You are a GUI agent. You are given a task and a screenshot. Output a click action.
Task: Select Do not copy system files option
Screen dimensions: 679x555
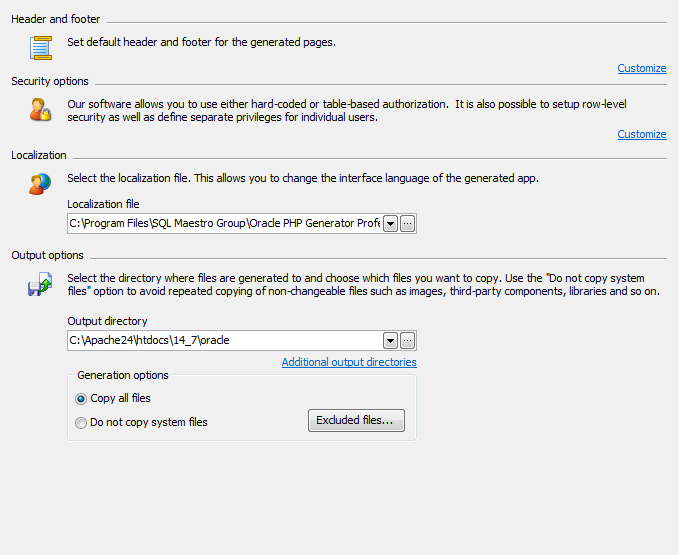pyautogui.click(x=82, y=423)
